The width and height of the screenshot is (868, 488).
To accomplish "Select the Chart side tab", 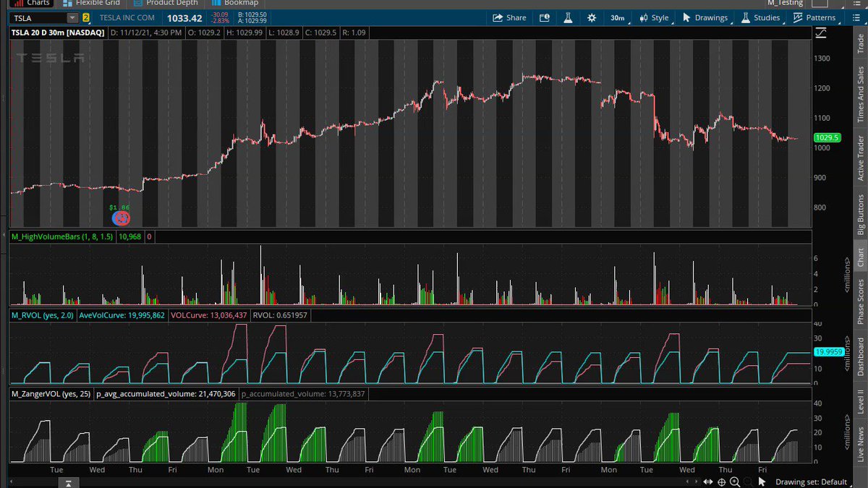I will point(860,258).
